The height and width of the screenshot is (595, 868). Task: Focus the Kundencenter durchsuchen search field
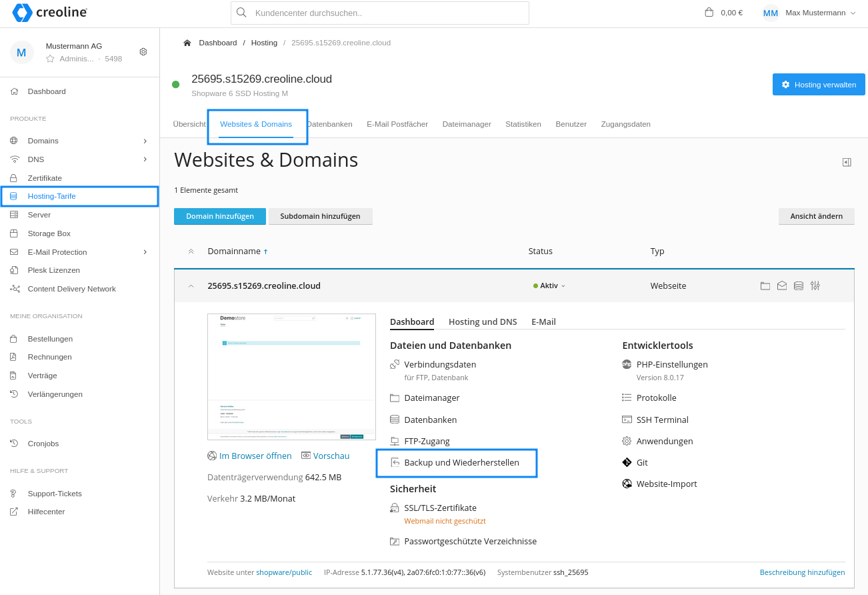(380, 13)
